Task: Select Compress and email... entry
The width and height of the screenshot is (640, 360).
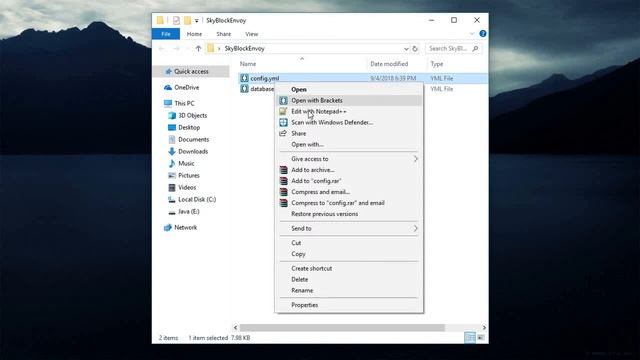Action: coord(349,192)
